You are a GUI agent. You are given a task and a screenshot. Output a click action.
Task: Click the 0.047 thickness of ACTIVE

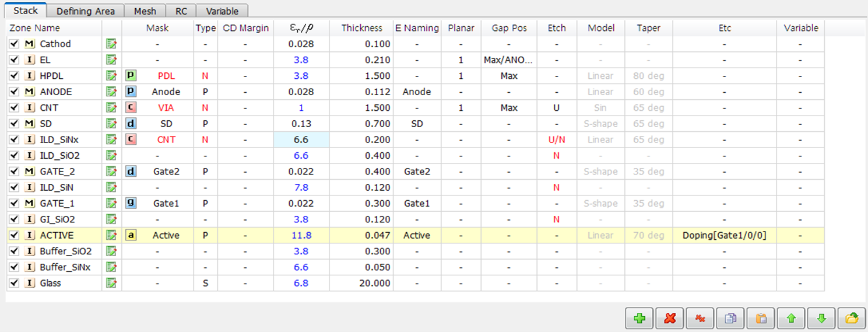coord(361,235)
